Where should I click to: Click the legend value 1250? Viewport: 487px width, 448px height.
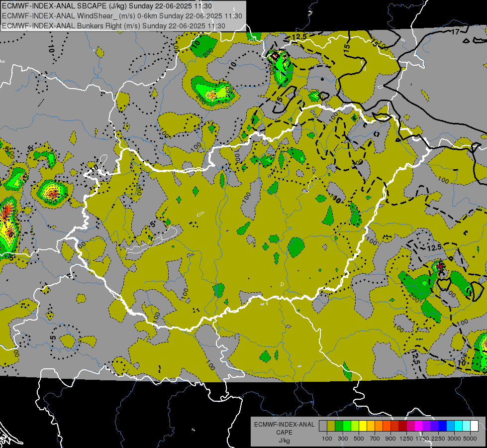pyautogui.click(x=406, y=439)
